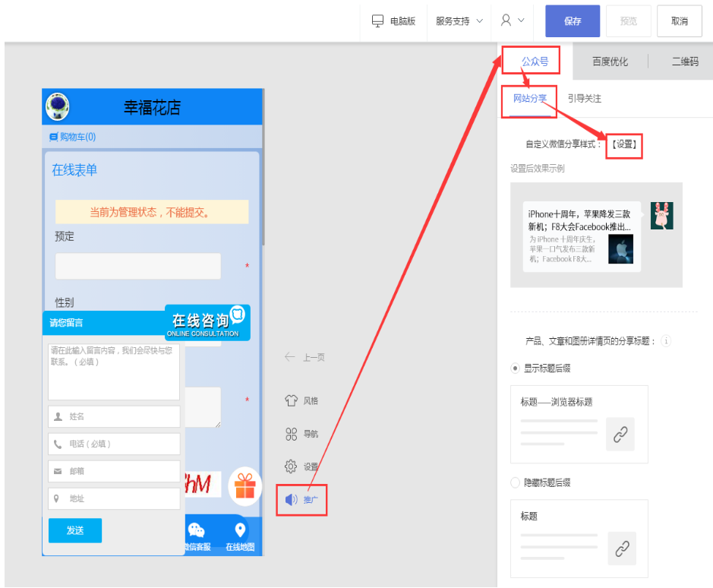Click the 预定 input field

(137, 266)
